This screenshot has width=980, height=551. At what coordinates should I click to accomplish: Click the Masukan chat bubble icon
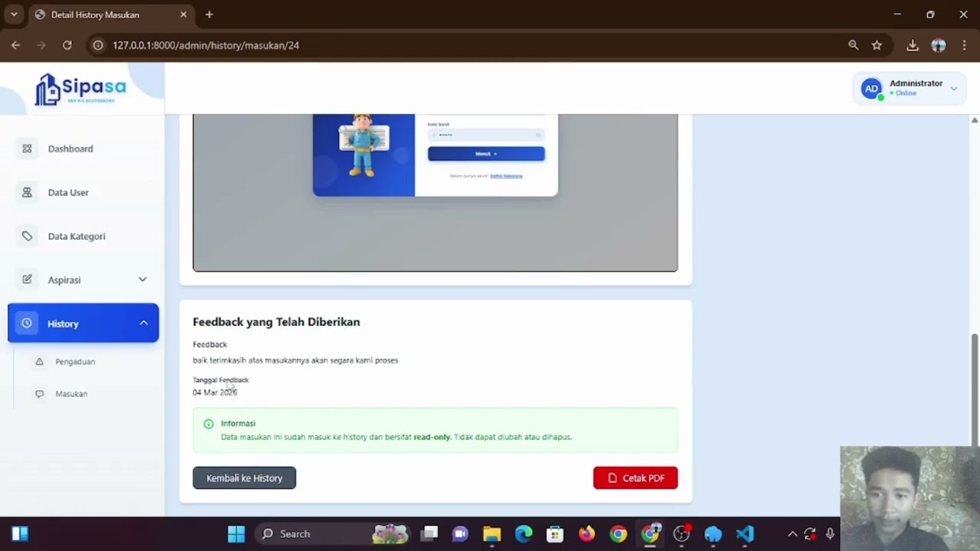(x=39, y=393)
